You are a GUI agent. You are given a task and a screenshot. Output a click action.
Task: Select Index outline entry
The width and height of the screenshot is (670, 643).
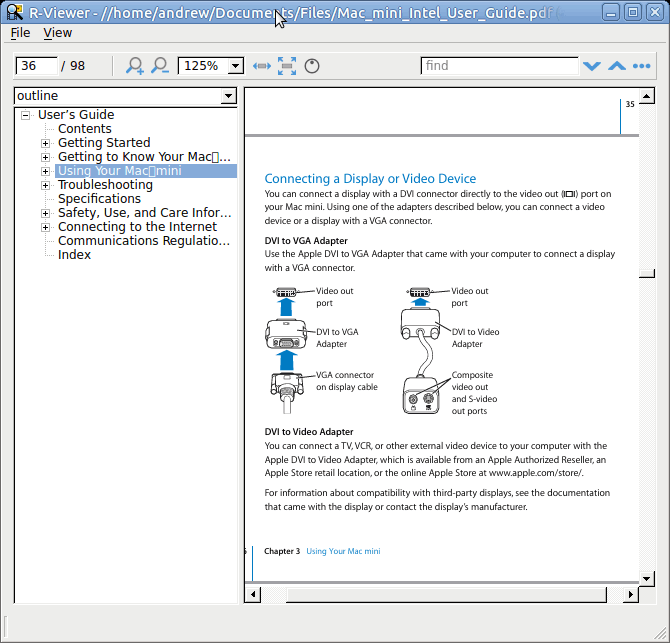74,255
